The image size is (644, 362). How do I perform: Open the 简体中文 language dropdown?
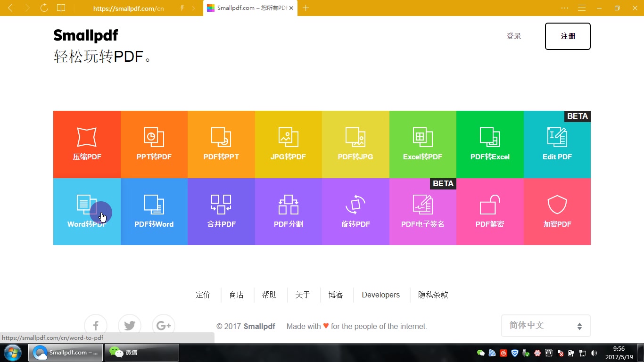(546, 326)
